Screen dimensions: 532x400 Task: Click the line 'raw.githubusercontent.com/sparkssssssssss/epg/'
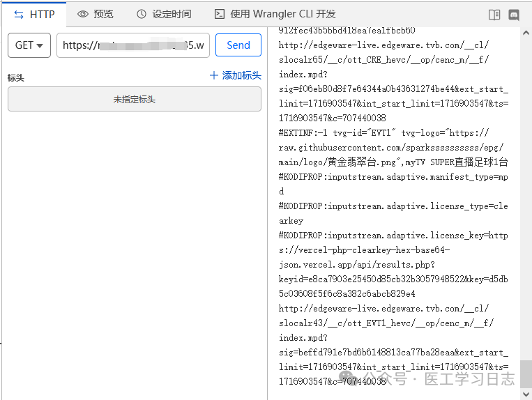click(x=391, y=148)
